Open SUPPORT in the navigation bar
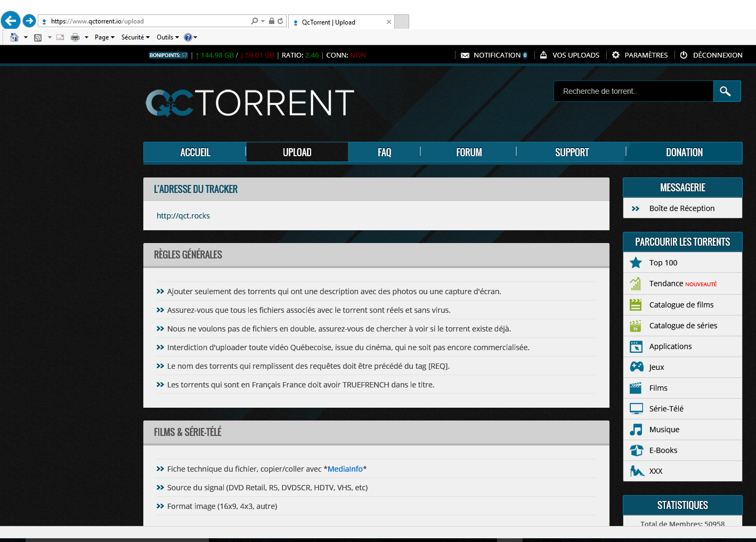The height and width of the screenshot is (542, 756). coord(572,152)
